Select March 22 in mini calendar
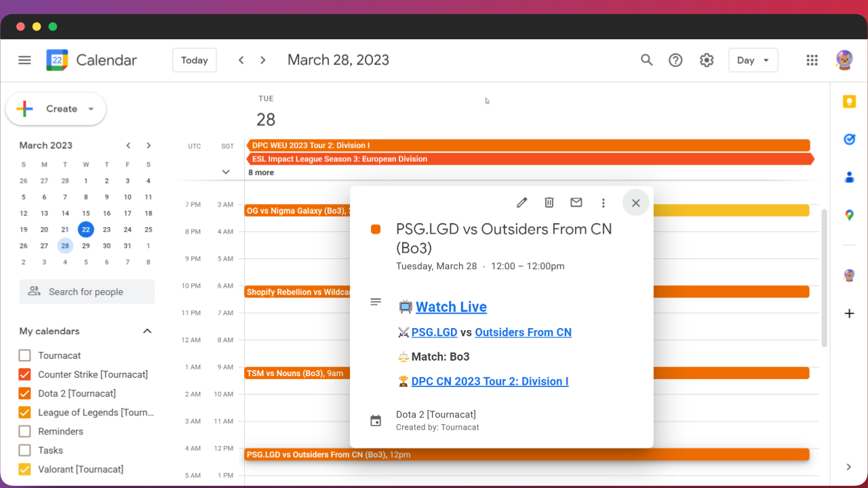Image resolution: width=868 pixels, height=488 pixels. [85, 229]
